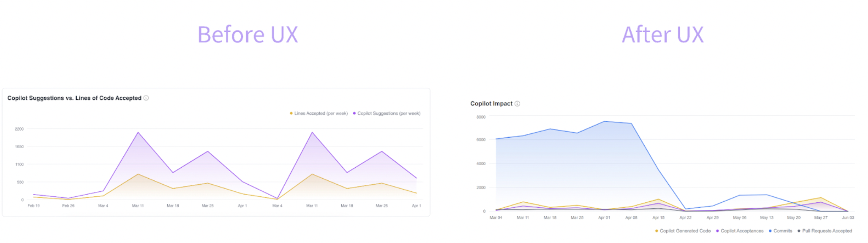868x243 pixels.
Task: Click info icon beside Copilot Impact title
Action: click(518, 104)
